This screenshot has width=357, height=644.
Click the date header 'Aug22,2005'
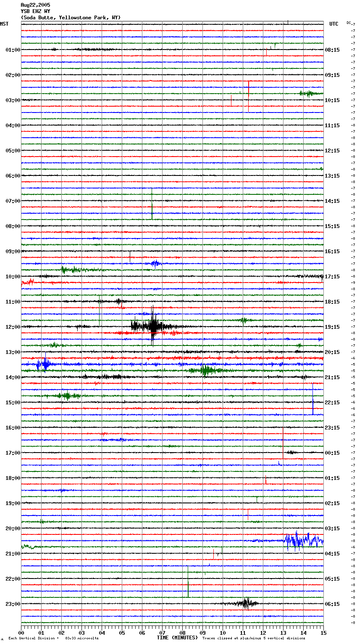35,5
